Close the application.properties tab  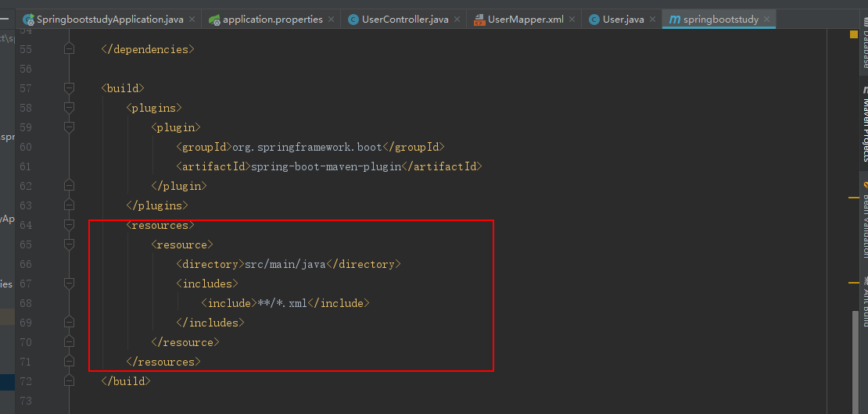tap(331, 20)
